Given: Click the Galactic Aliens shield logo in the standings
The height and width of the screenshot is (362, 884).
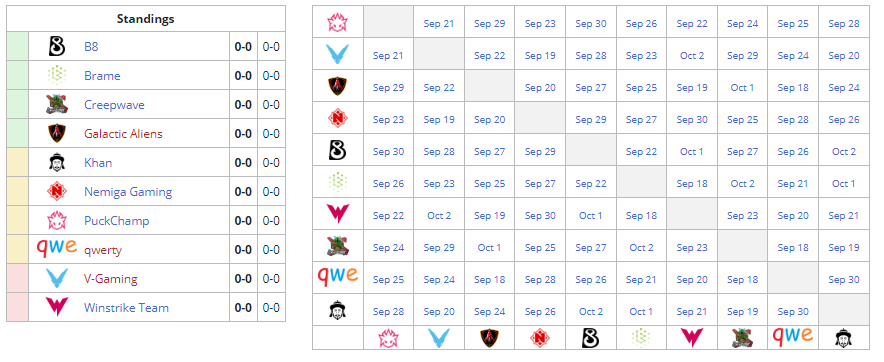Looking at the screenshot, I should click(56, 134).
